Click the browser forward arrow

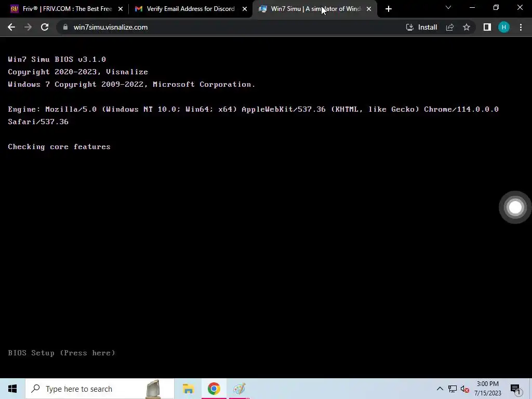click(28, 27)
